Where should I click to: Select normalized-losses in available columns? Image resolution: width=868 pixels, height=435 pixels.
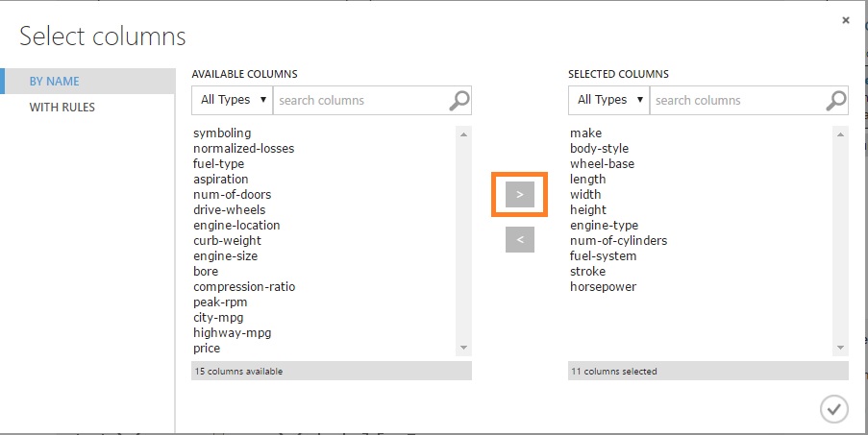pos(244,149)
